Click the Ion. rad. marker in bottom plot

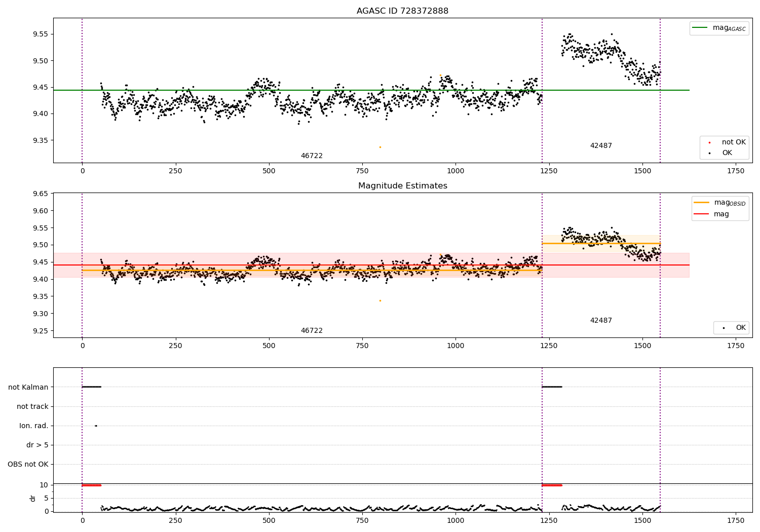(x=96, y=426)
